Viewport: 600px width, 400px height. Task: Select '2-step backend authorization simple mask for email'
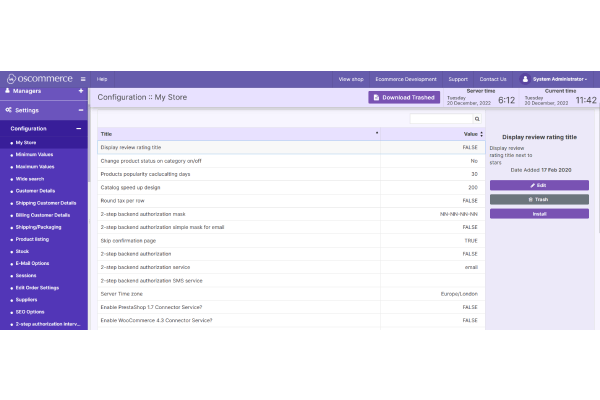pos(291,227)
